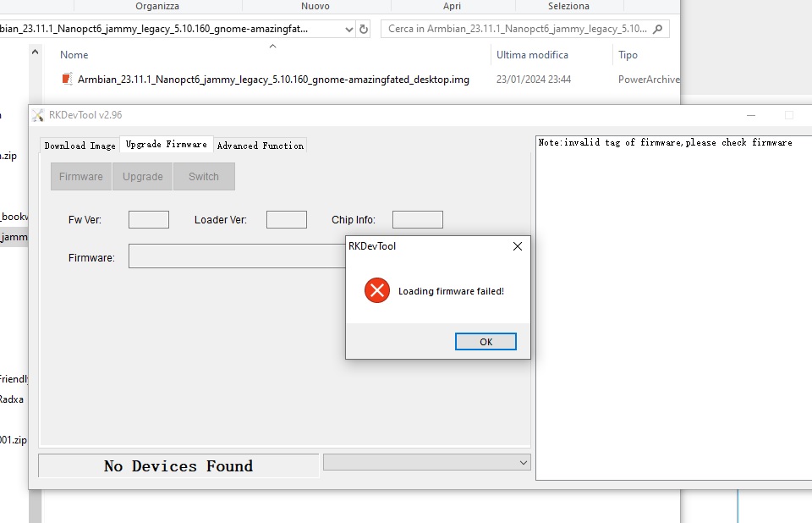This screenshot has width=812, height=523.
Task: Click the Armbian .img file icon
Action: [68, 80]
